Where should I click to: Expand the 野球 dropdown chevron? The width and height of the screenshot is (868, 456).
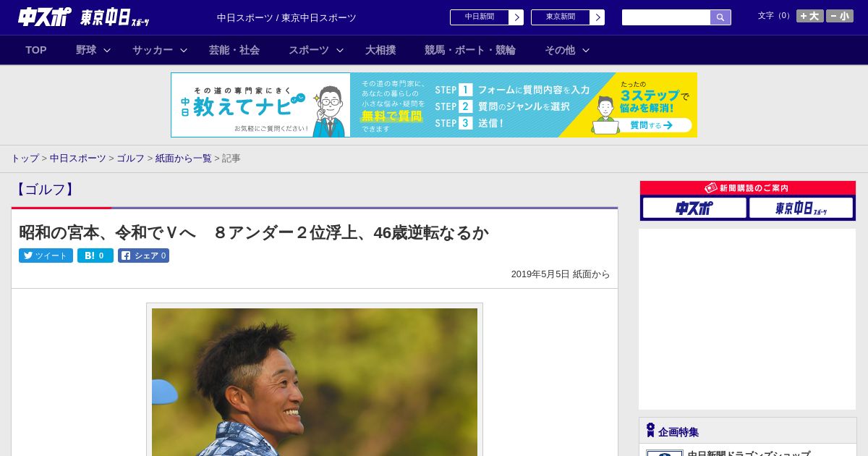tap(107, 50)
